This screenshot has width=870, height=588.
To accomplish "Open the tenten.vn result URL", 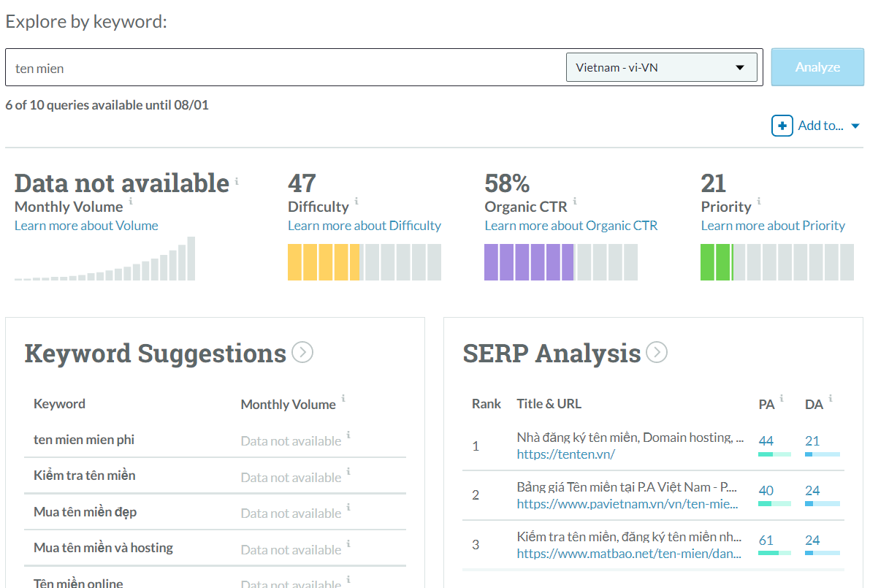I will pos(565,454).
